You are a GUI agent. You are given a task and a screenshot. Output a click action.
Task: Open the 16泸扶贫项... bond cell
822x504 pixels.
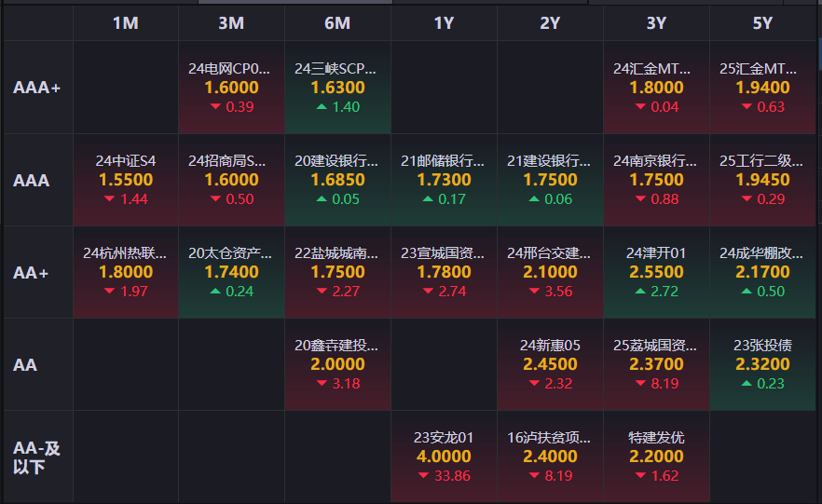point(550,456)
